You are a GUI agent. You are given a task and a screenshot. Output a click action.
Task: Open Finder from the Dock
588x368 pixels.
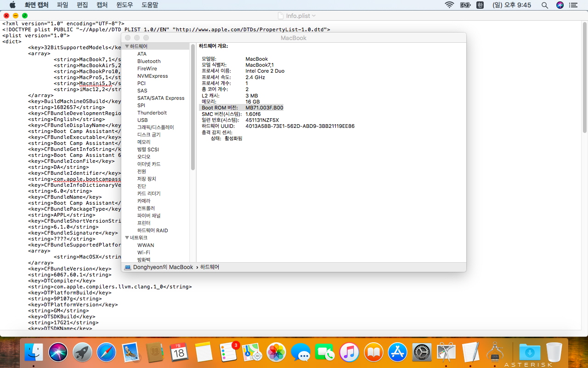tap(34, 353)
